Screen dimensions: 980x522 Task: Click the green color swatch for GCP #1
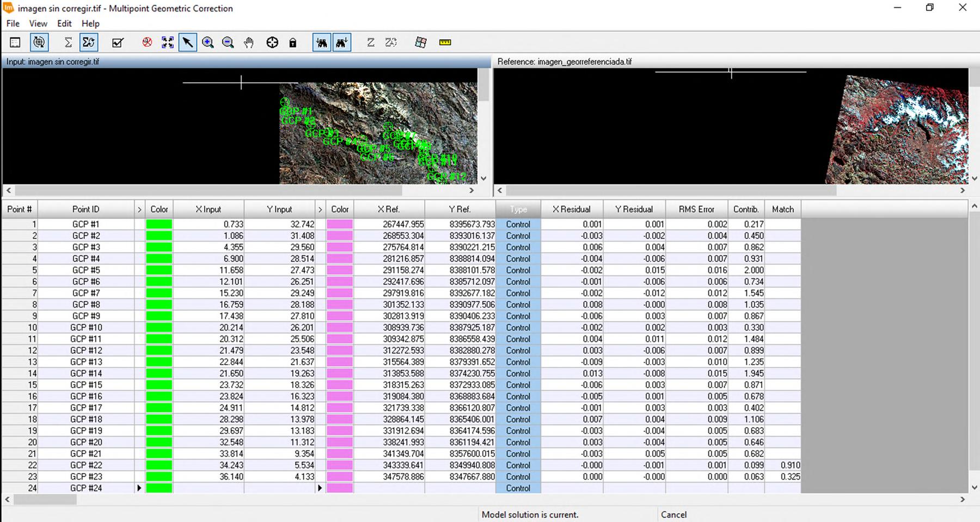click(159, 224)
